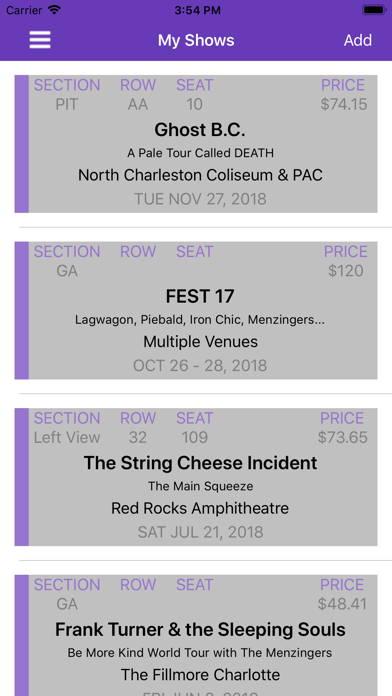This screenshot has height=696, width=392.
Task: Tap the Add button
Action: tap(358, 40)
